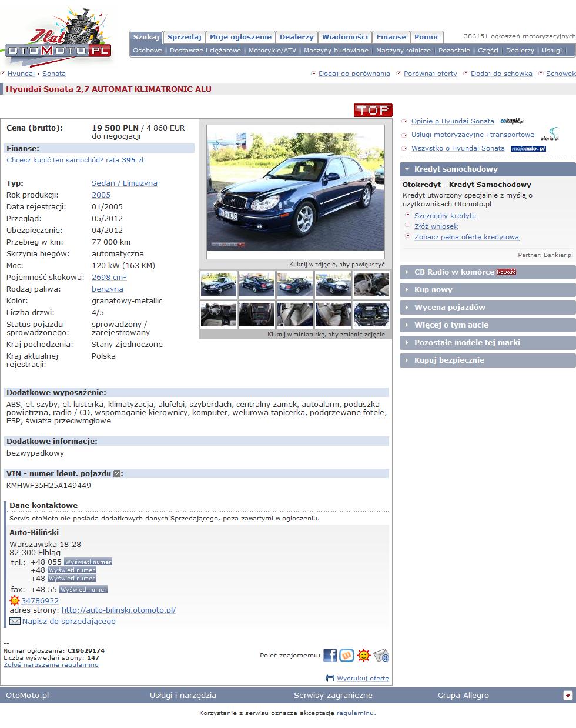Image resolution: width=576 pixels, height=728 pixels.
Task: Collapse the Kredyt samochodowy panel
Action: pos(488,169)
